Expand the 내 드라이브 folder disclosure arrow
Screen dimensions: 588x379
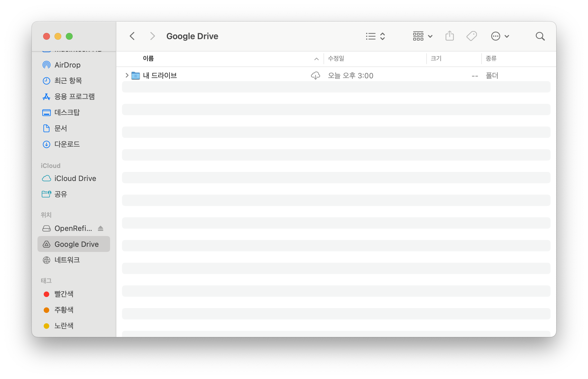pyautogui.click(x=127, y=75)
